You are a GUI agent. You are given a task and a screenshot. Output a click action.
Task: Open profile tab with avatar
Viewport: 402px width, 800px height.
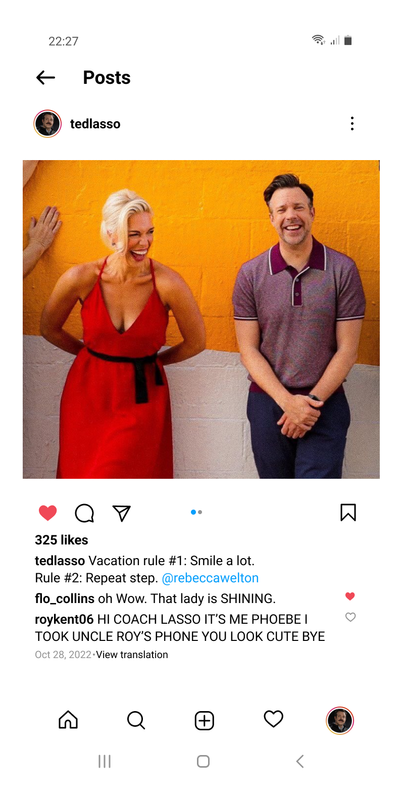(340, 720)
